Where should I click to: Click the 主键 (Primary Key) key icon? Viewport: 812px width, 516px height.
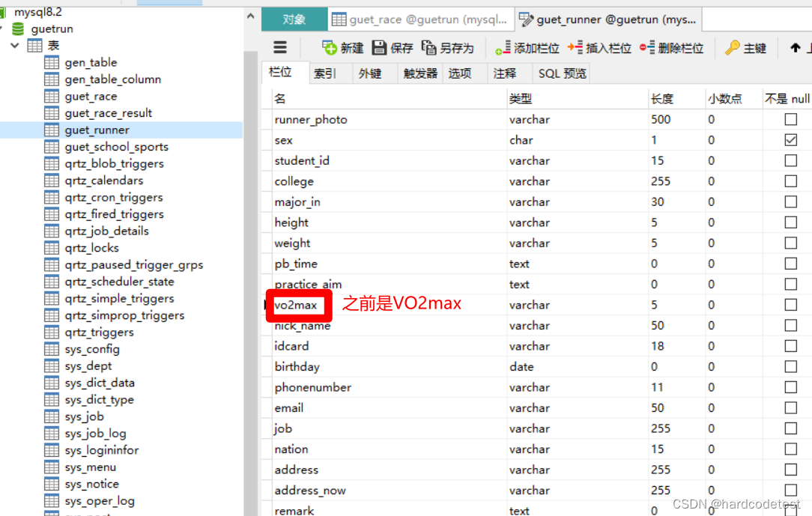coord(733,48)
